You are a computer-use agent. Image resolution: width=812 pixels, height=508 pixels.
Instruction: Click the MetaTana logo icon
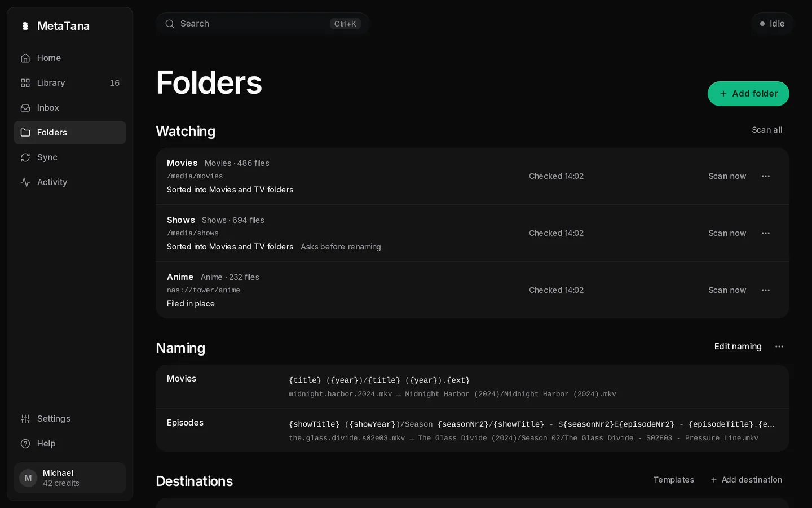tap(25, 26)
